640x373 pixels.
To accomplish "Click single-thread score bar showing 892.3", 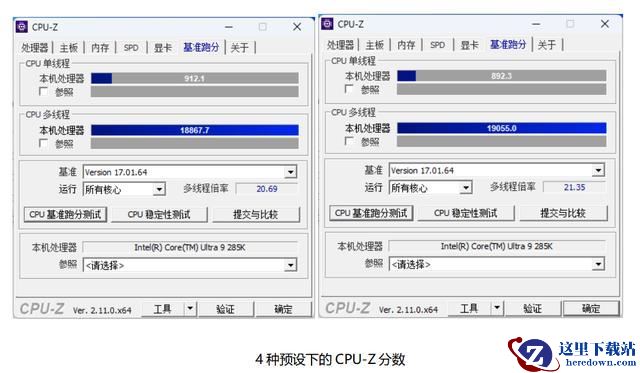I will (x=502, y=76).
